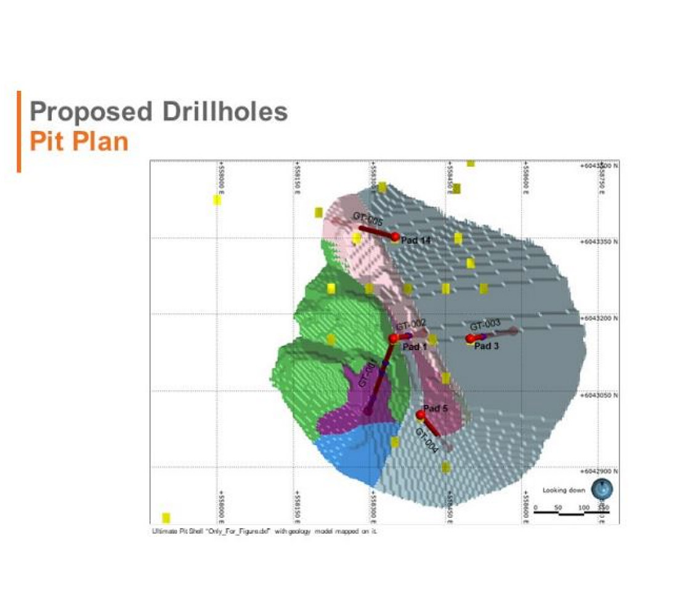Click the red collar sphere at Pad 3
The image size is (696, 616).
(471, 339)
